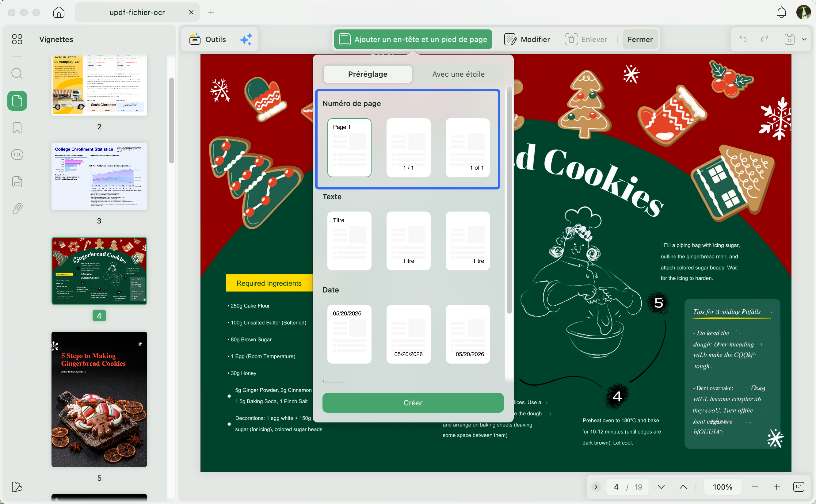Select the bottom-right Titre text preset
The image size is (816, 504).
click(467, 241)
